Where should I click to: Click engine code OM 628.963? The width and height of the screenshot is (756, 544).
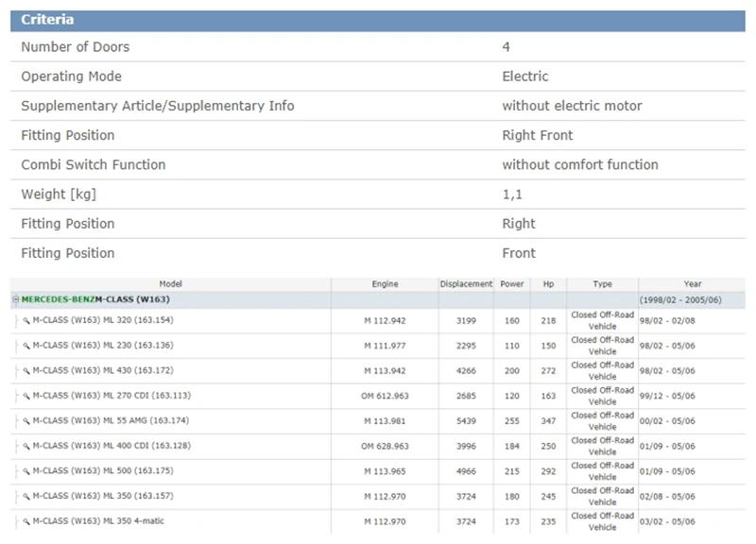pyautogui.click(x=385, y=446)
